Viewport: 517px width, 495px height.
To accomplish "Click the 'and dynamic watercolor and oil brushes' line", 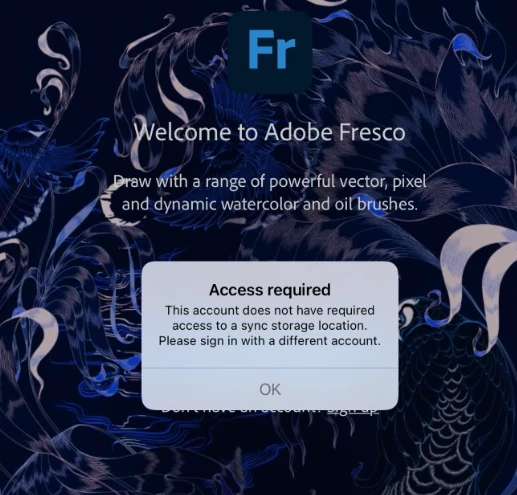I will (x=270, y=204).
